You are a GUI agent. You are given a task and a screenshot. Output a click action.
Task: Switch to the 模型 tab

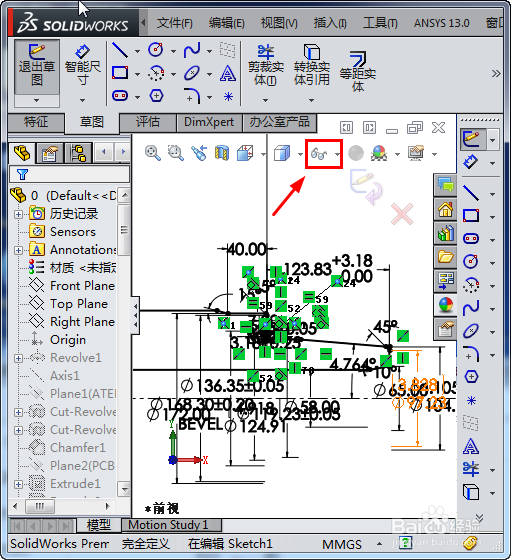(x=98, y=525)
